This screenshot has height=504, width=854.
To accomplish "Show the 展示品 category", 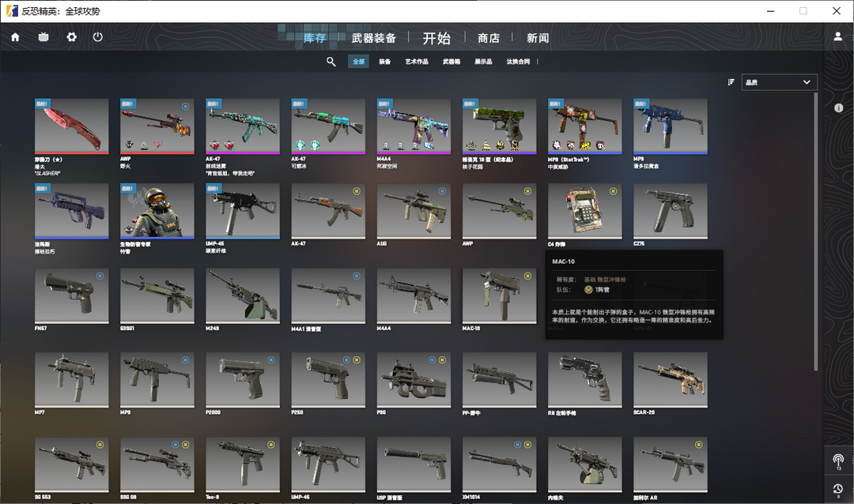I will (x=483, y=62).
